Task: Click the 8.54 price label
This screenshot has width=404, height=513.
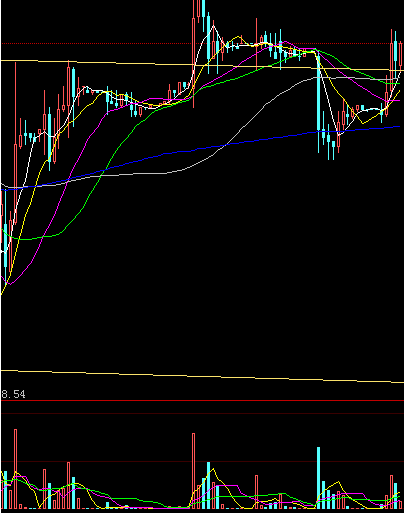Action: click(x=13, y=395)
